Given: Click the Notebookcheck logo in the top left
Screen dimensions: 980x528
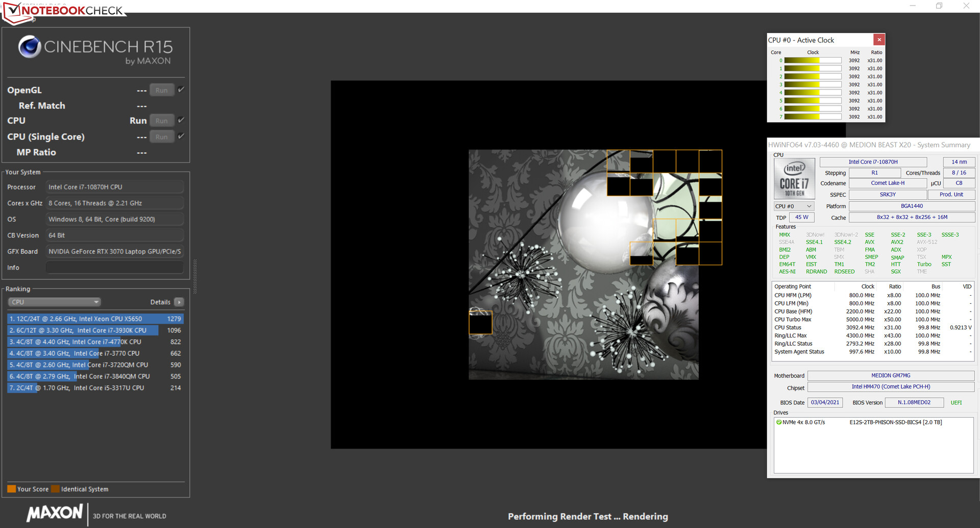Looking at the screenshot, I should [x=64, y=11].
